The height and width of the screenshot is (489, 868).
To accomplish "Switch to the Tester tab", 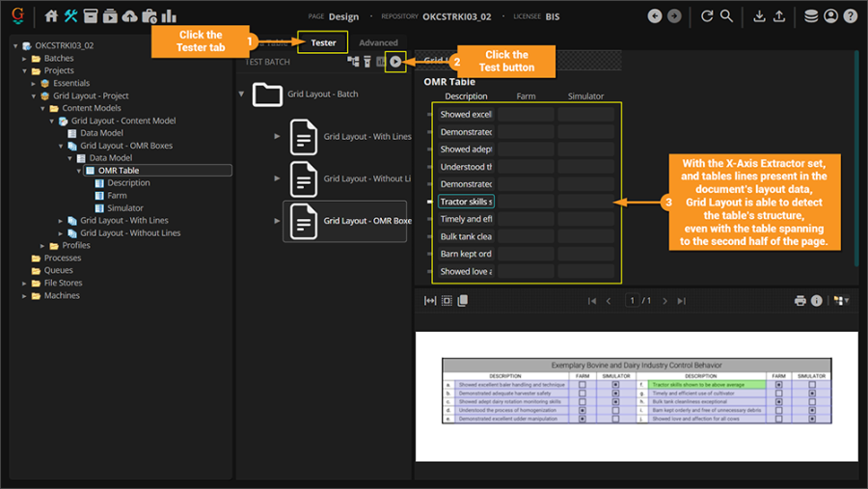I will coord(323,42).
